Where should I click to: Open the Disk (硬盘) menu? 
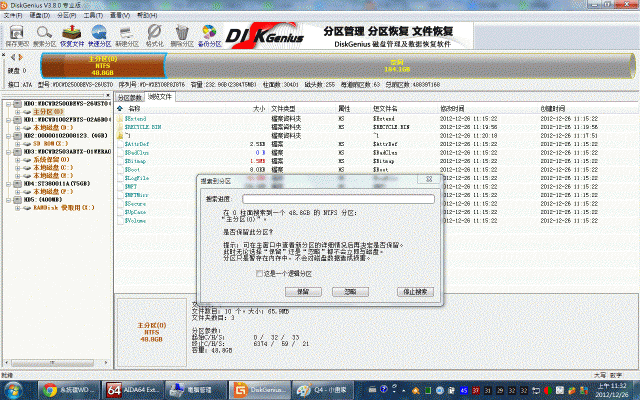click(40, 15)
